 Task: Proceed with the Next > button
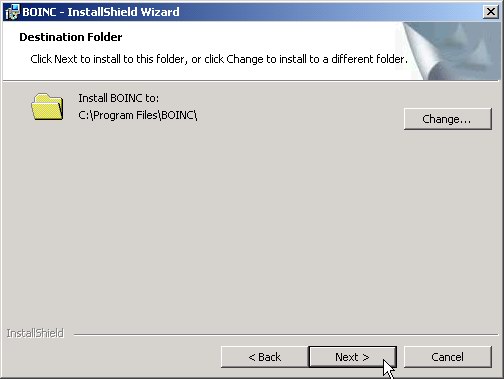point(352,357)
